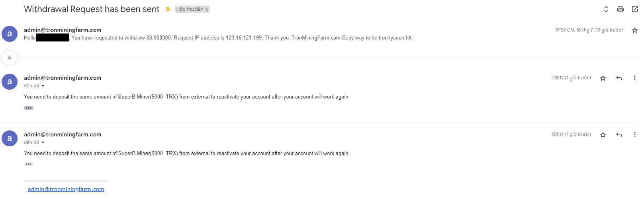The image size is (644, 199).
Task: Open more options for the 08:14 message
Action: tap(634, 135)
